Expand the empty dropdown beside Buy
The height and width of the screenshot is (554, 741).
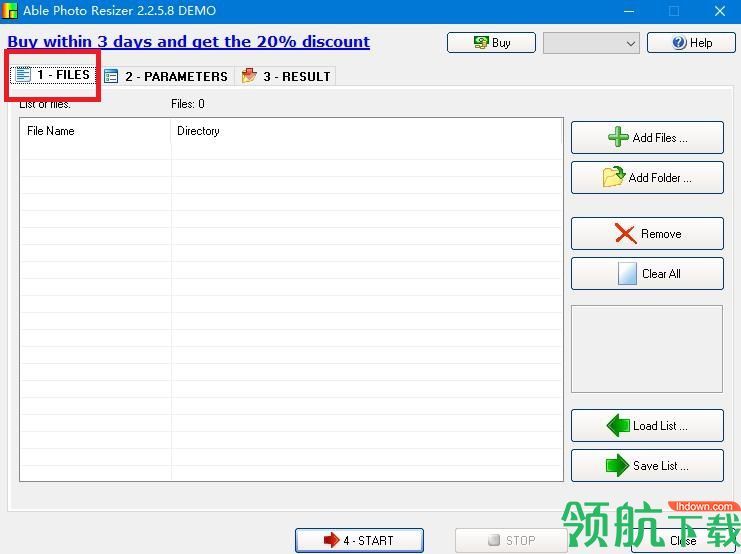(x=591, y=43)
